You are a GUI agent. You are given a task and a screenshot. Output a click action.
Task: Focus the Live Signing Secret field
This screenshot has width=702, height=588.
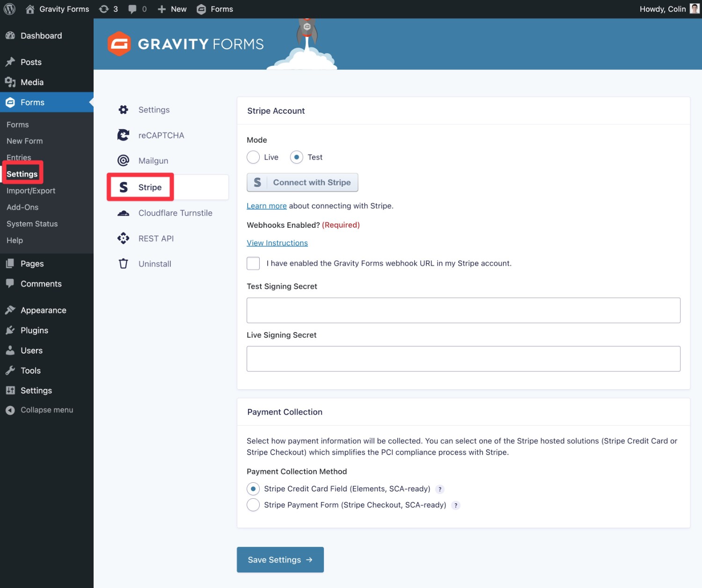point(463,359)
